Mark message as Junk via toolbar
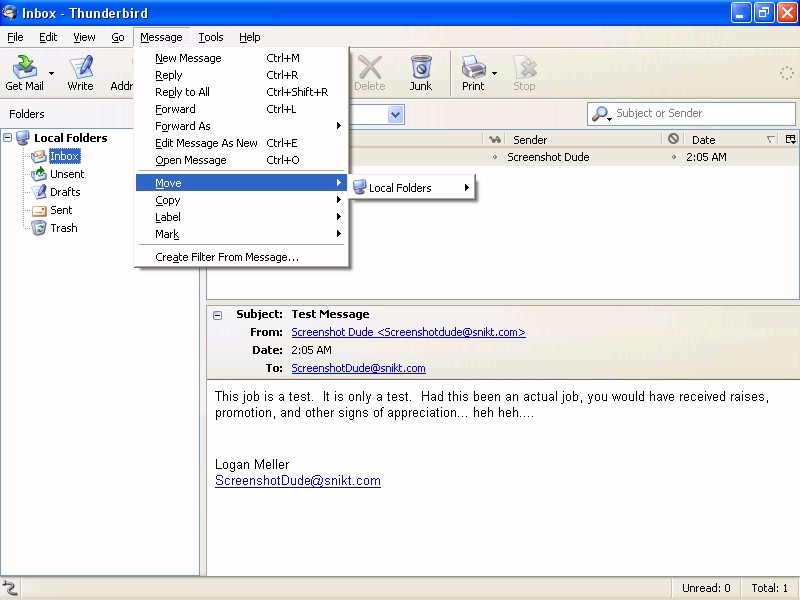Screen dimensions: 800x600 [x=421, y=72]
